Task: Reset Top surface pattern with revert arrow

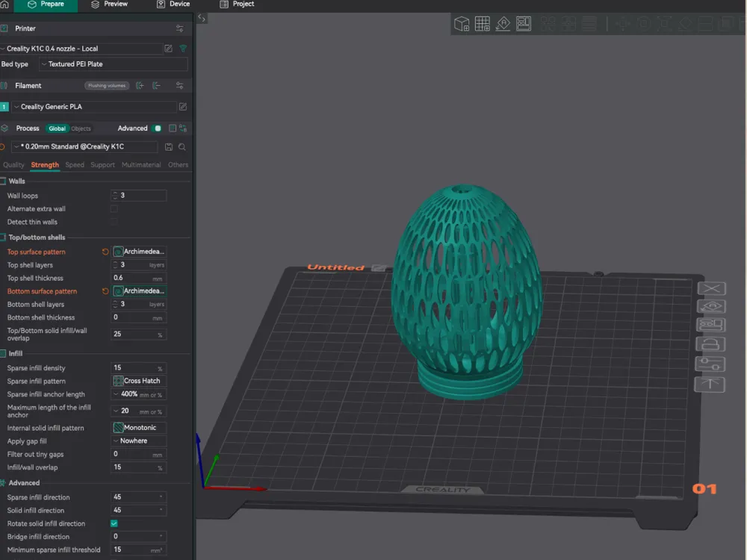Action: pos(105,252)
